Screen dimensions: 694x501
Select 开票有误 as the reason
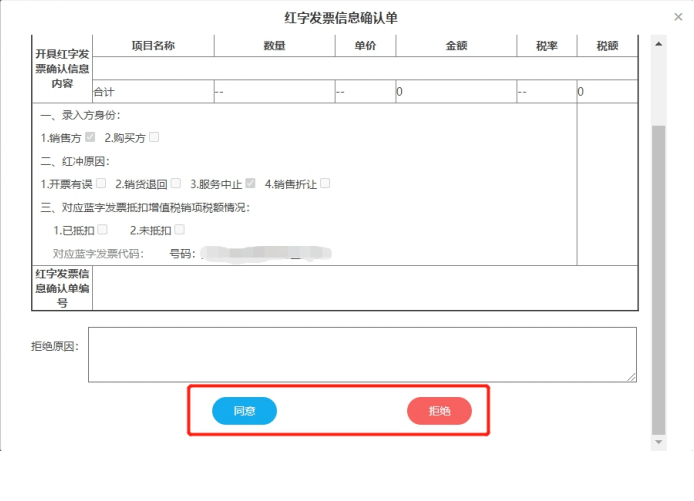[101, 183]
